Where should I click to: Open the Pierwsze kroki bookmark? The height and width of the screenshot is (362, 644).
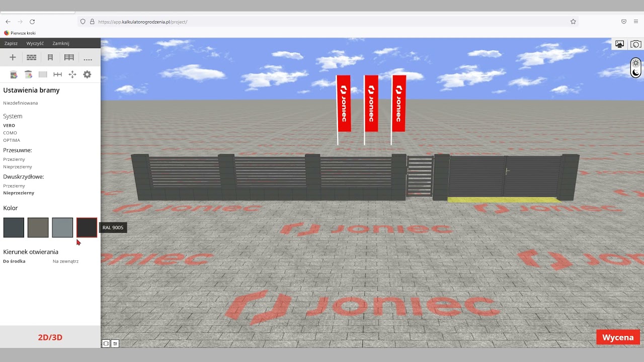coord(20,33)
